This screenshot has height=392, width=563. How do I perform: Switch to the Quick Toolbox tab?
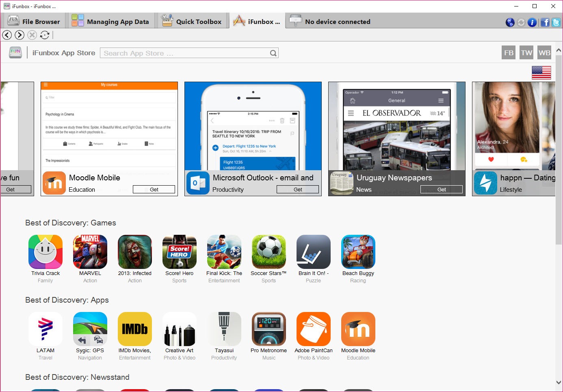click(191, 22)
